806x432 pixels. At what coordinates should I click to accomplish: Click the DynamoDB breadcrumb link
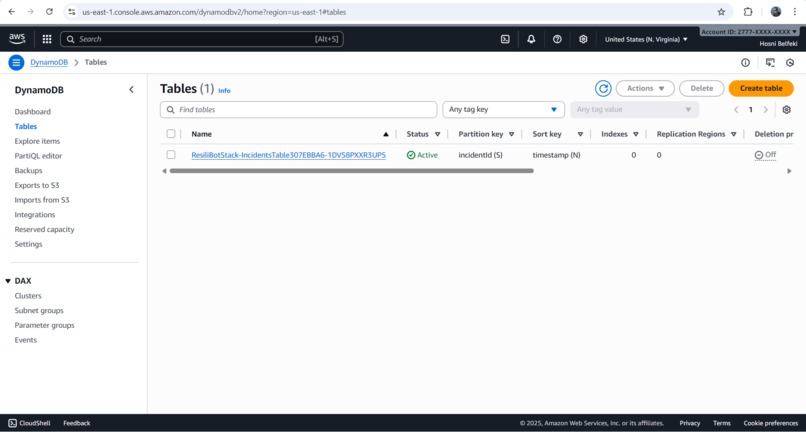tap(49, 62)
